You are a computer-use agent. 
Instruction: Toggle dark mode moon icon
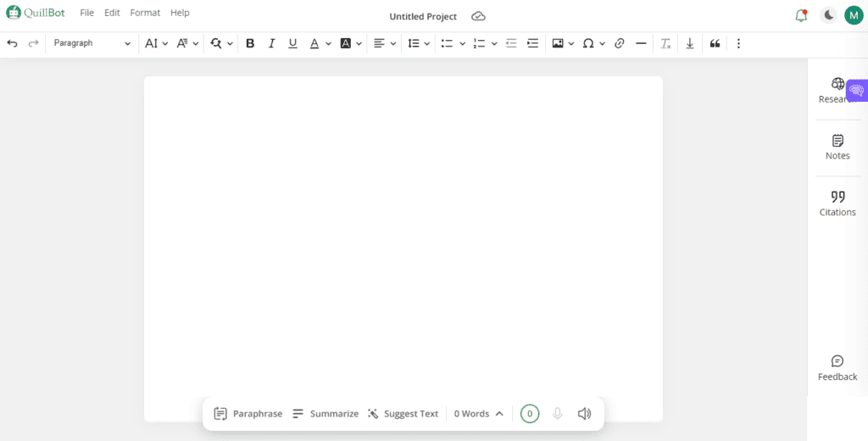click(x=828, y=15)
